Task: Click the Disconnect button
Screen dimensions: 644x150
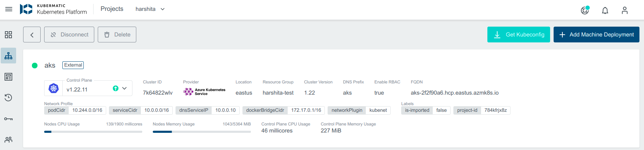Action: click(x=69, y=35)
